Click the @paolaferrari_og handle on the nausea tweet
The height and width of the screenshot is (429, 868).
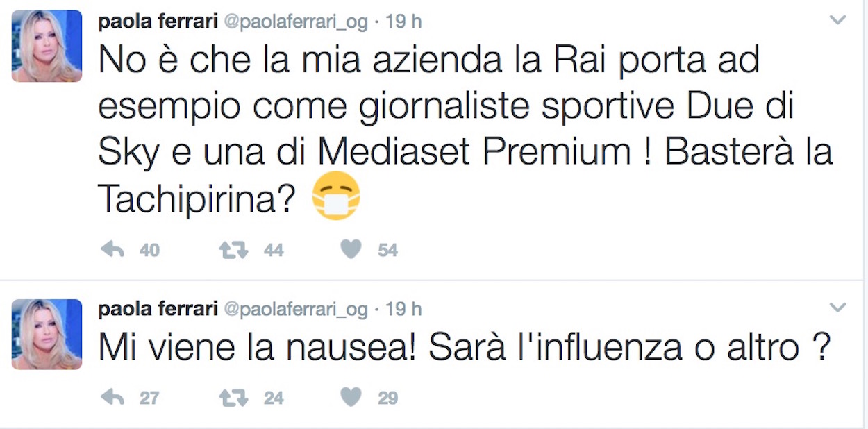click(295, 309)
